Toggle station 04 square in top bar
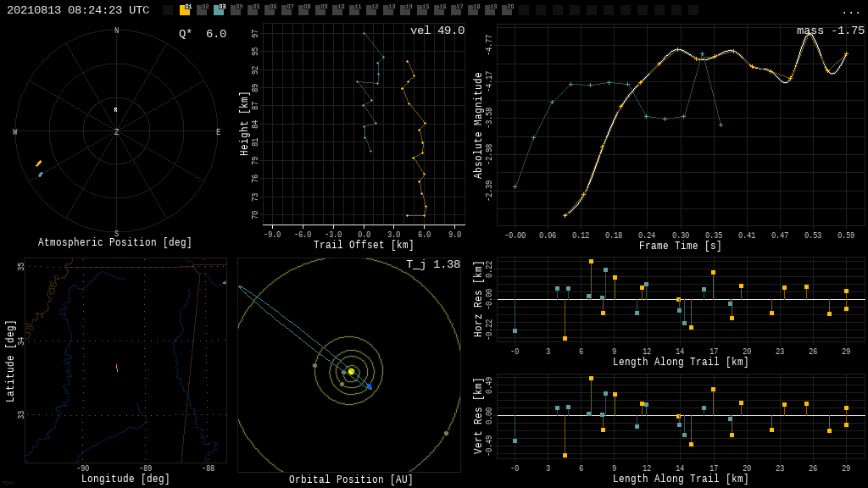Screen dimensions: 868x488 [236, 10]
